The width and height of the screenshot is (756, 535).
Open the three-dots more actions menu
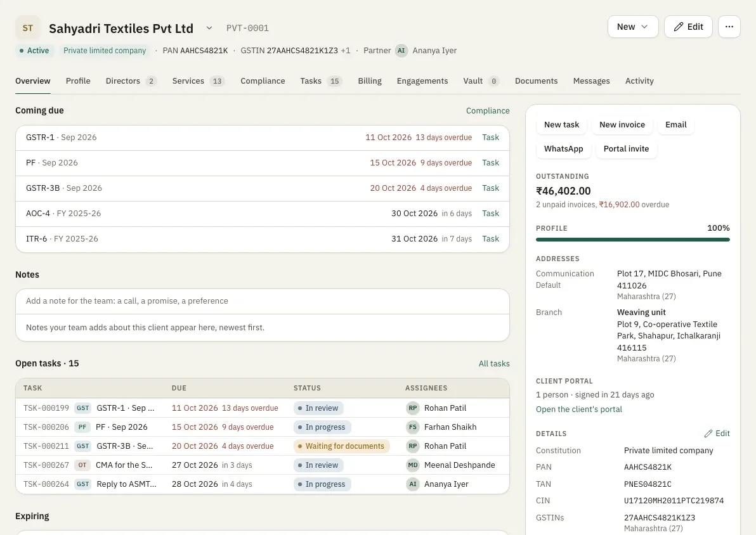(729, 27)
